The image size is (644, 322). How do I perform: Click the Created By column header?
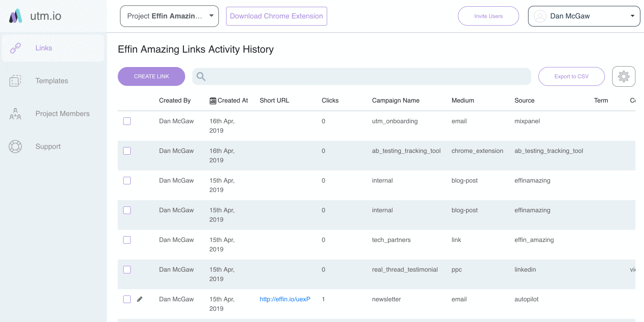coord(175,100)
